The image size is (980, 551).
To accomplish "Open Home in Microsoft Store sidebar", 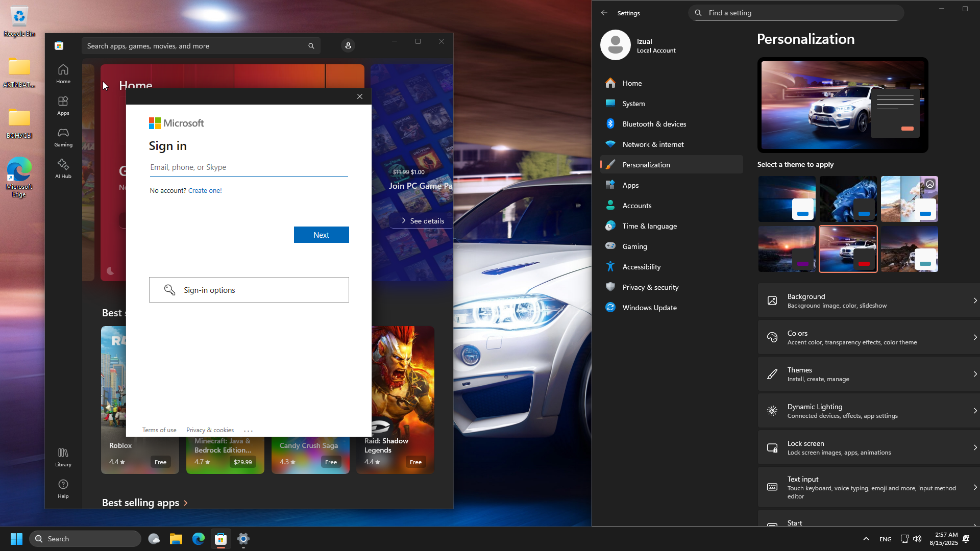I will click(x=63, y=74).
